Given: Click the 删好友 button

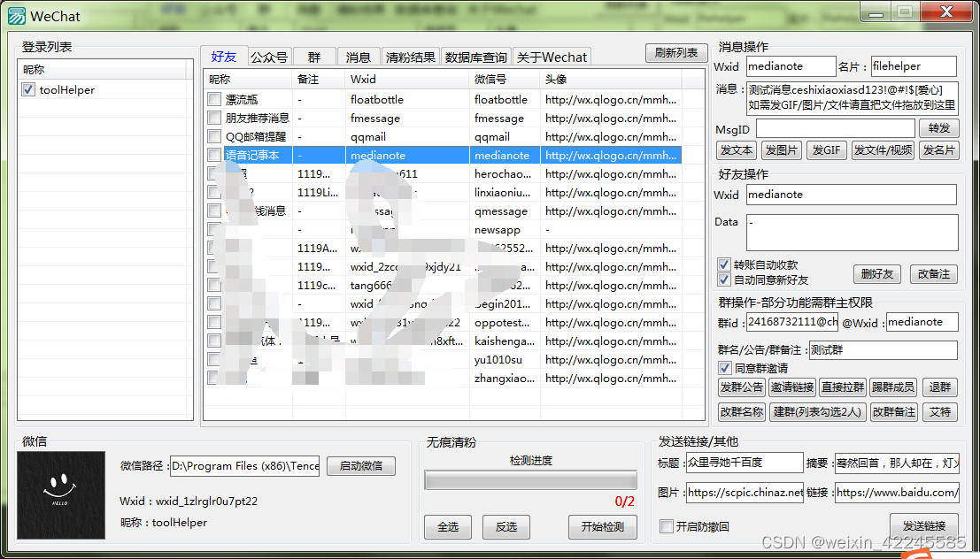Looking at the screenshot, I should pyautogui.click(x=877, y=273).
